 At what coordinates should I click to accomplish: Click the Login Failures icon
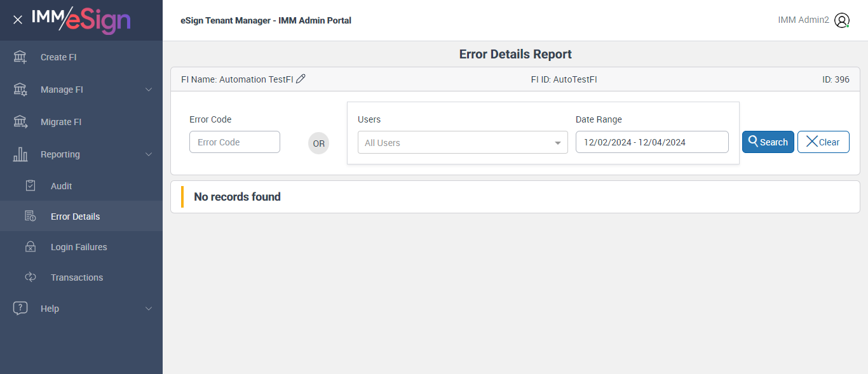coord(31,247)
